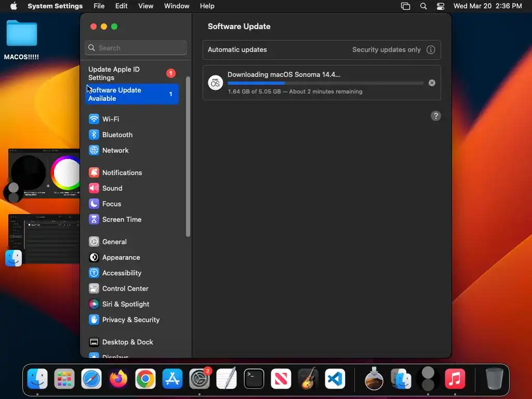Click the Stage Manager menu bar icon
The image size is (532, 399).
[x=405, y=6]
